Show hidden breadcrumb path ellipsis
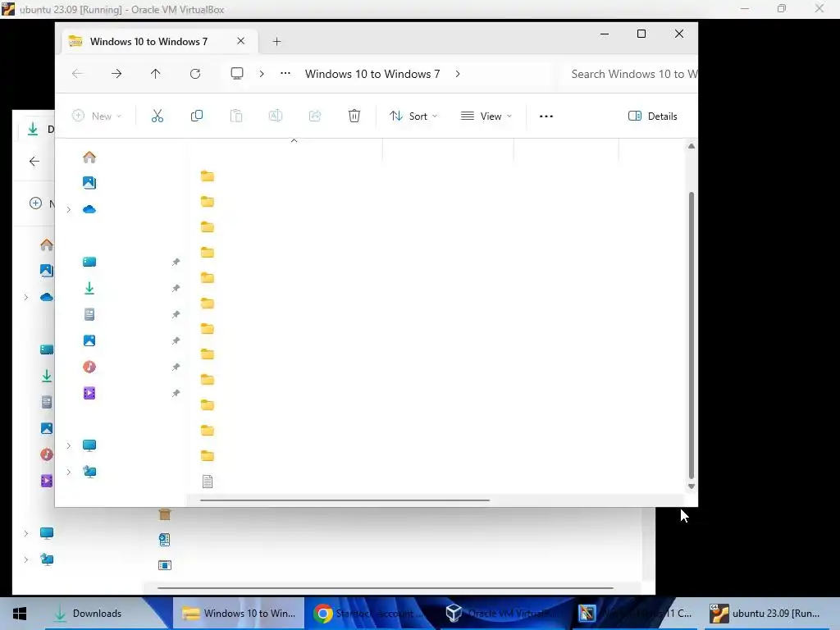Viewport: 840px width, 630px height. (285, 73)
